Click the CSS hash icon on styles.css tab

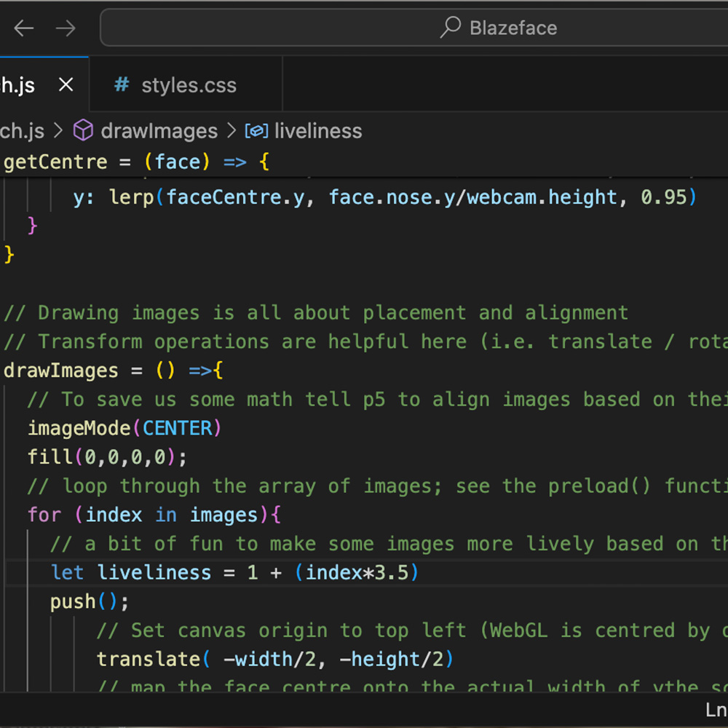[120, 84]
